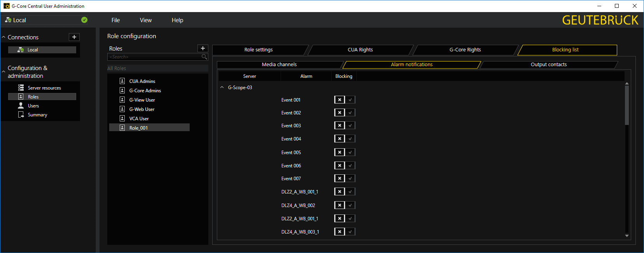Collapse the G-Scope-03 server group
Image resolution: width=644 pixels, height=253 pixels.
(222, 87)
